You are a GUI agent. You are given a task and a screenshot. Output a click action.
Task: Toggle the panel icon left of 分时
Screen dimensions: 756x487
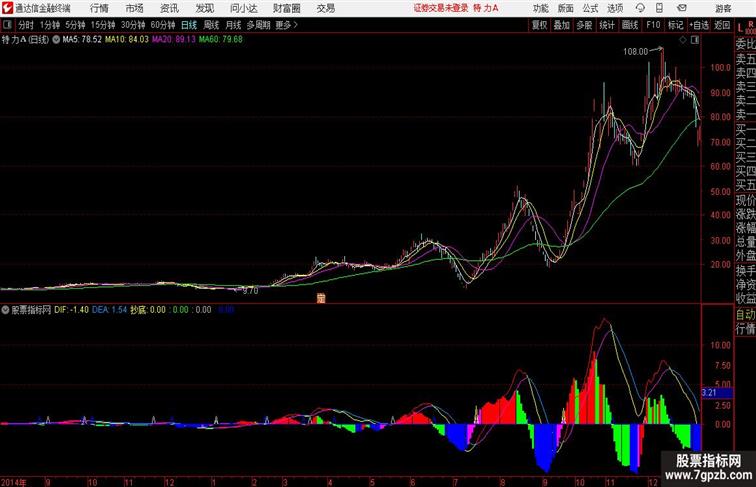point(7,25)
